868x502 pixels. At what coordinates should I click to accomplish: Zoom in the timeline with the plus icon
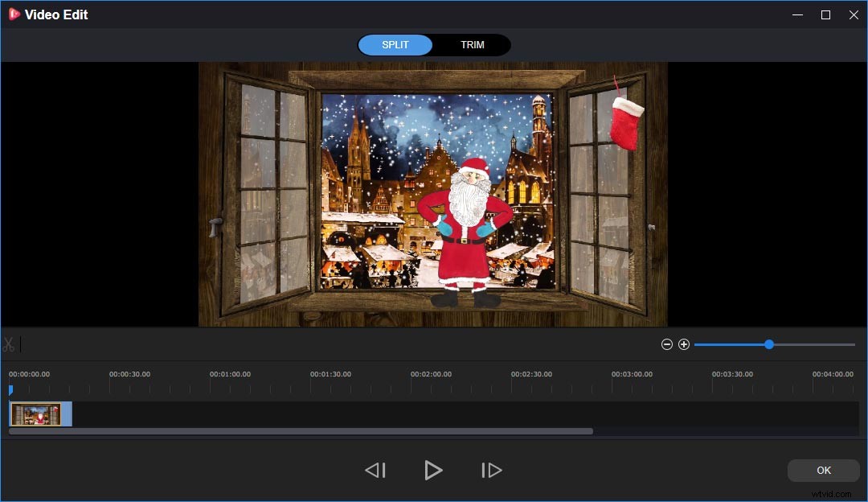684,344
